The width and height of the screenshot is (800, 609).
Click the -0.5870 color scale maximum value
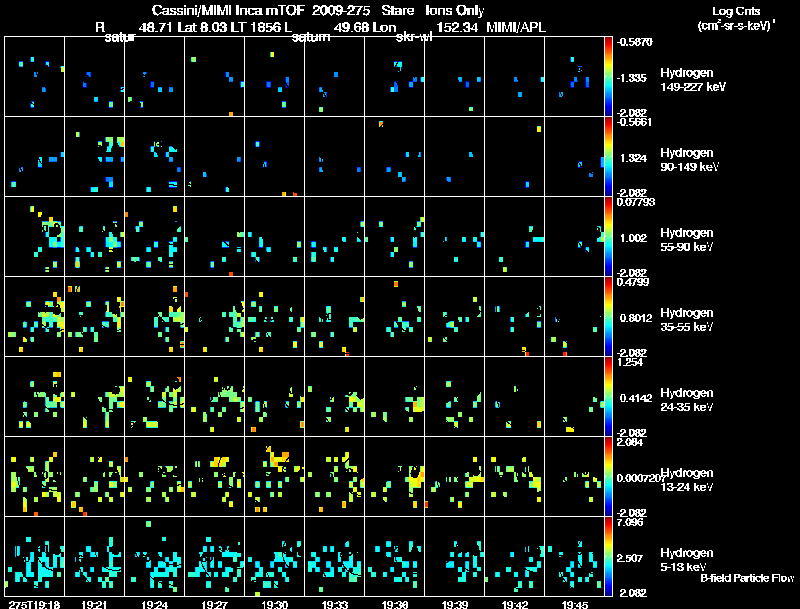coord(634,42)
